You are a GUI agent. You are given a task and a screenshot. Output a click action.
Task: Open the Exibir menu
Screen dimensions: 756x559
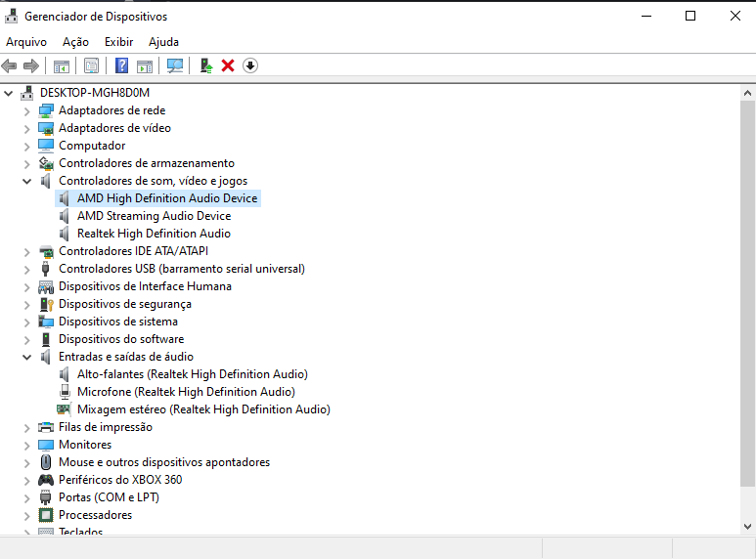118,42
